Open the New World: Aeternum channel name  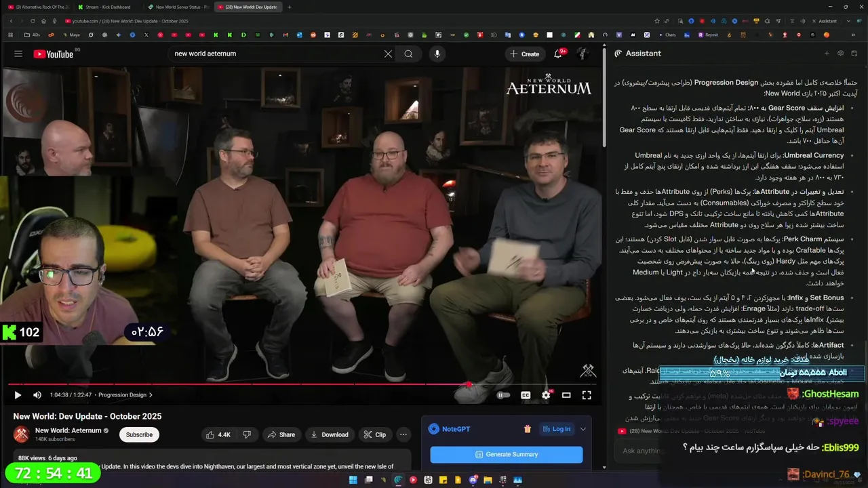coord(68,430)
